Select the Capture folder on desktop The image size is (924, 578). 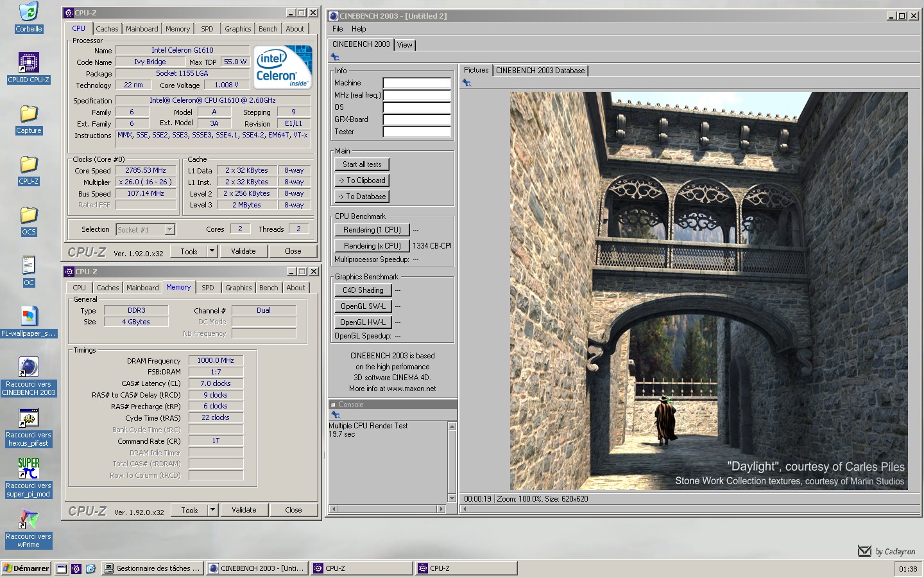[28, 114]
